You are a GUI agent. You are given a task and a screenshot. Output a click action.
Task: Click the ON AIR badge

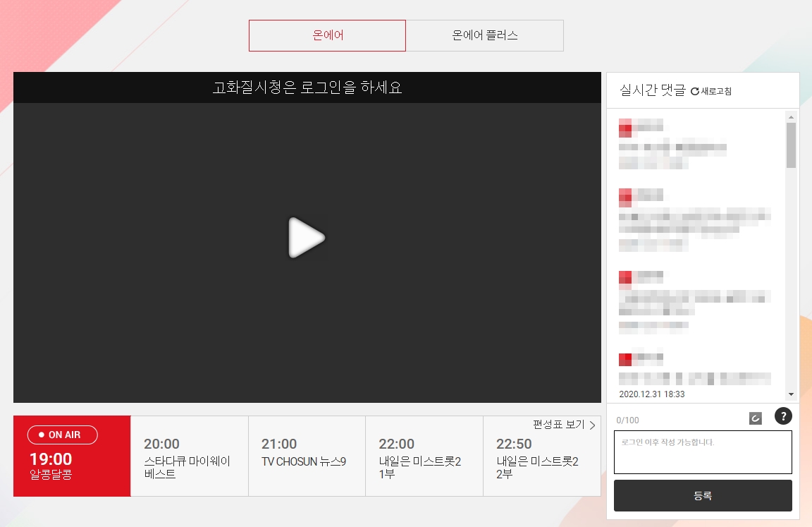[62, 435]
